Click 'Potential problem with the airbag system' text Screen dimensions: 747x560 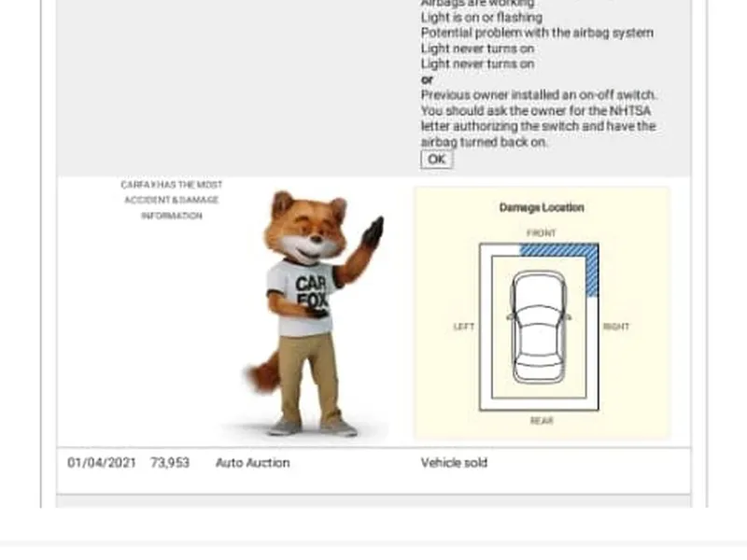[537, 33]
